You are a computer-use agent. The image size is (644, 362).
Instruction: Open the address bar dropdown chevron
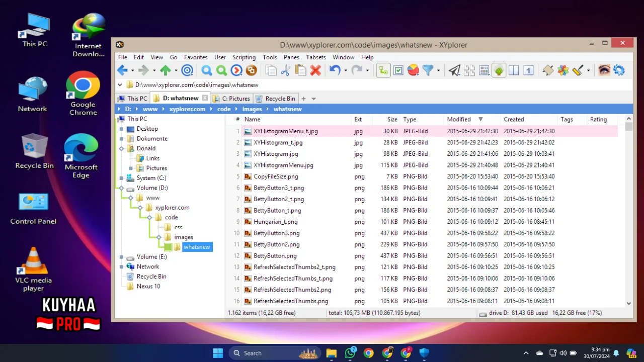pyautogui.click(x=120, y=85)
